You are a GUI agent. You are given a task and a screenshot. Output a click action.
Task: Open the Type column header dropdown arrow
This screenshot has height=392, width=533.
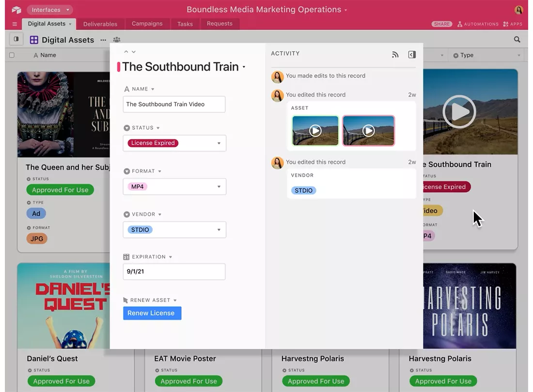pyautogui.click(x=519, y=55)
